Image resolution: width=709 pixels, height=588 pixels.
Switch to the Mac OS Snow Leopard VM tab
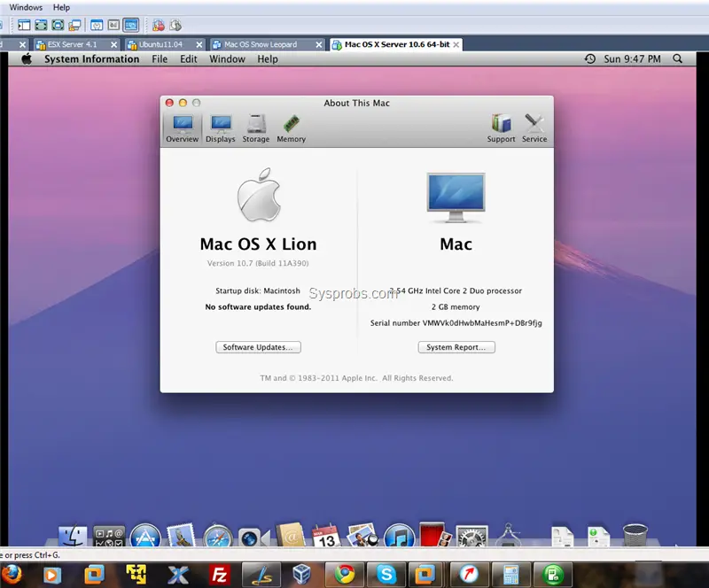(x=261, y=44)
